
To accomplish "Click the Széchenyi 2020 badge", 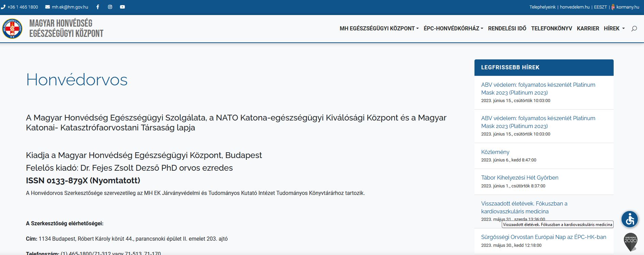I will coord(631,242).
